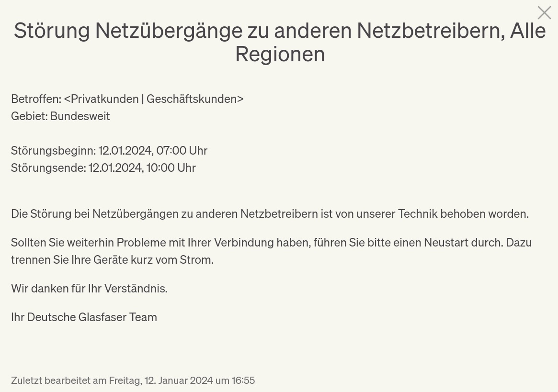
Task: Select the word 'Privatkunden' in the Betroffen line
Action: click(x=104, y=99)
